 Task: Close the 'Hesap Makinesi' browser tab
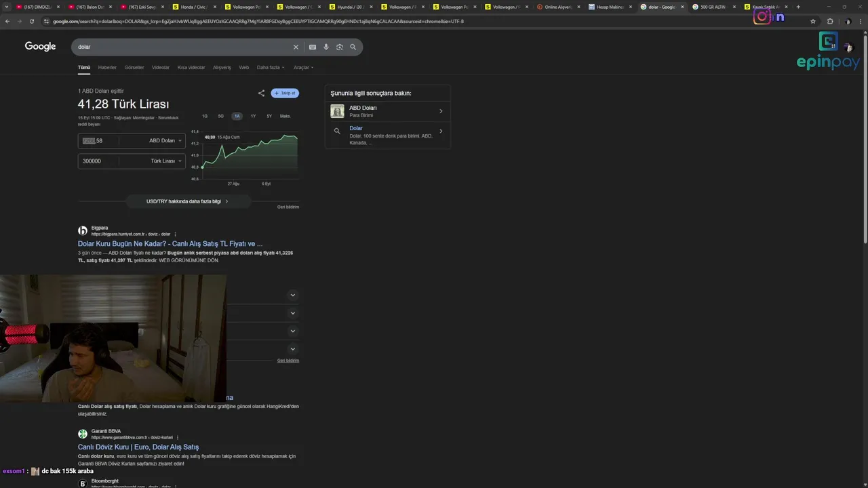tap(631, 7)
